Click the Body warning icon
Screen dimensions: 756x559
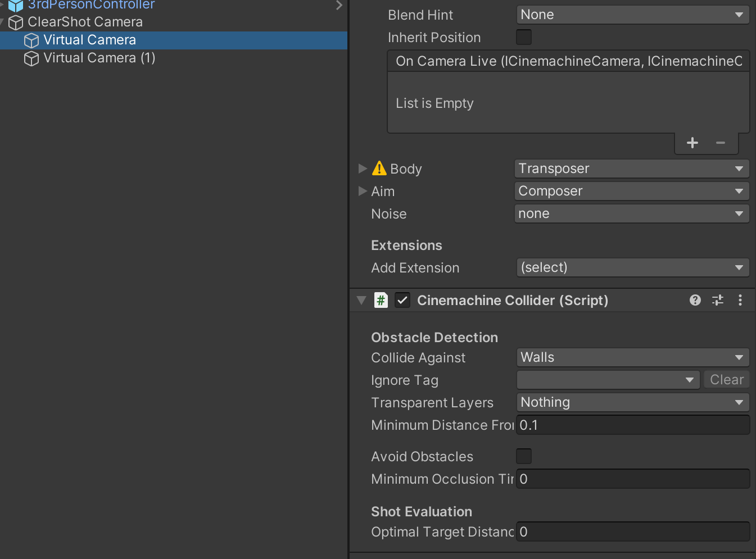(379, 169)
